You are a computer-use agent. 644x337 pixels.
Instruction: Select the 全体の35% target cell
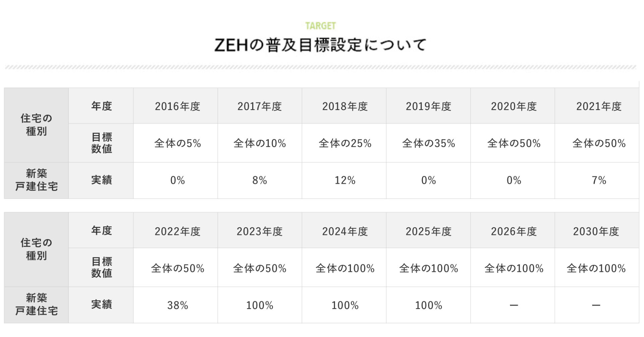click(428, 143)
